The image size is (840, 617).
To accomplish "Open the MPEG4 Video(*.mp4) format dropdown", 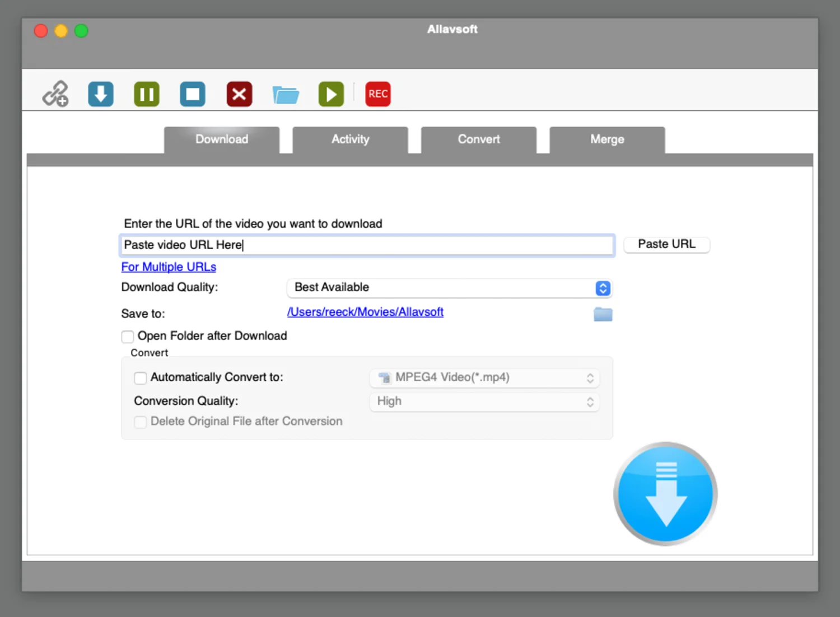I will point(484,378).
